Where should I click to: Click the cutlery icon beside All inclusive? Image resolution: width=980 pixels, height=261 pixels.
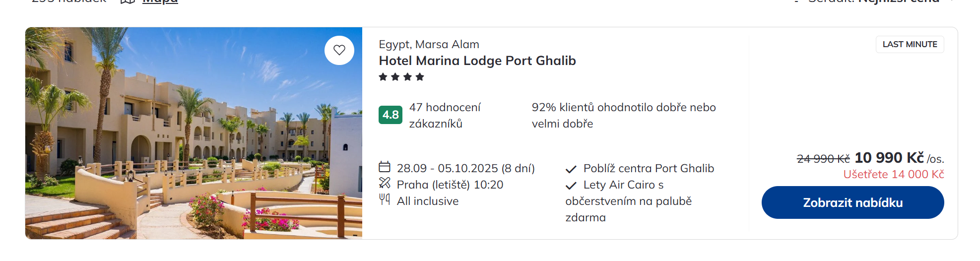(x=385, y=199)
